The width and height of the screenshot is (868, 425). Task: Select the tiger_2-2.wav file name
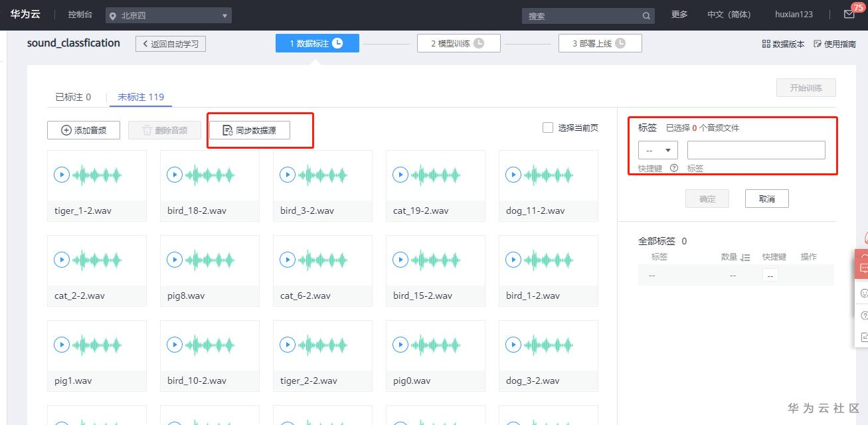tap(309, 381)
